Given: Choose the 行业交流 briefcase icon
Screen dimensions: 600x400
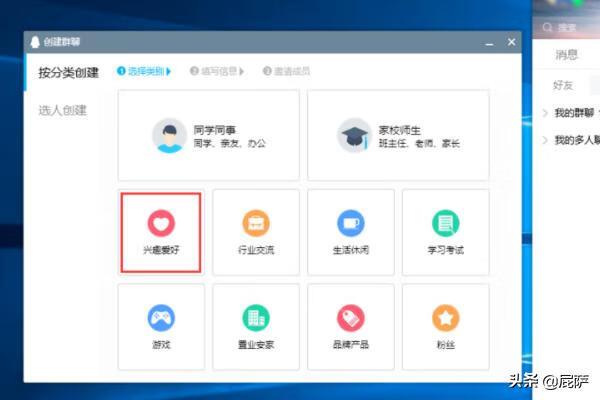Looking at the screenshot, I should point(256,223).
